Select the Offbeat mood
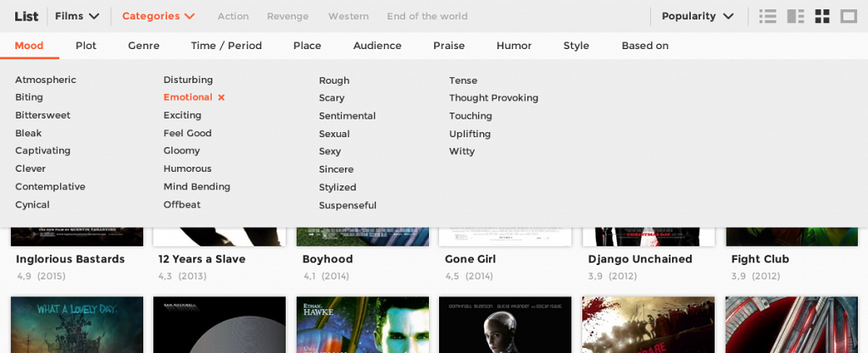Screen dimensions: 868x353 coord(181,205)
